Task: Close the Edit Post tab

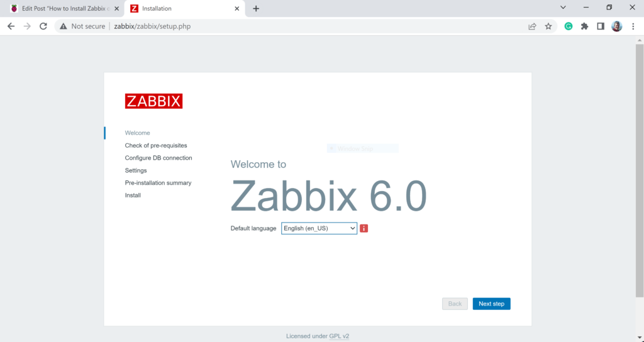Action: pyautogui.click(x=116, y=9)
